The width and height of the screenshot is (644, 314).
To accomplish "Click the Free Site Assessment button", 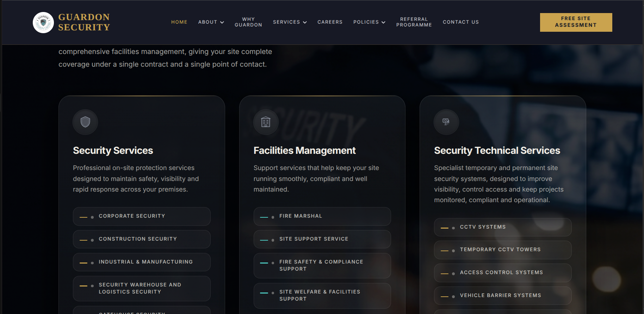I will point(576,22).
